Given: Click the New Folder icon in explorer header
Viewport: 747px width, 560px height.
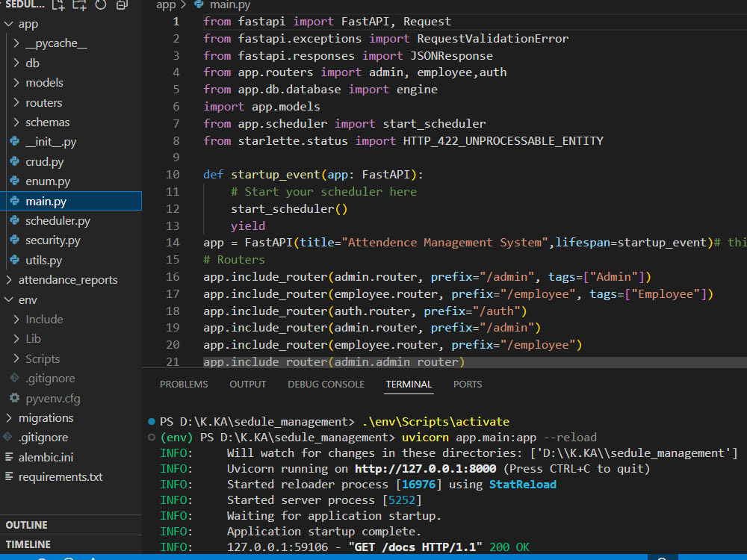Looking at the screenshot, I should point(80,4).
